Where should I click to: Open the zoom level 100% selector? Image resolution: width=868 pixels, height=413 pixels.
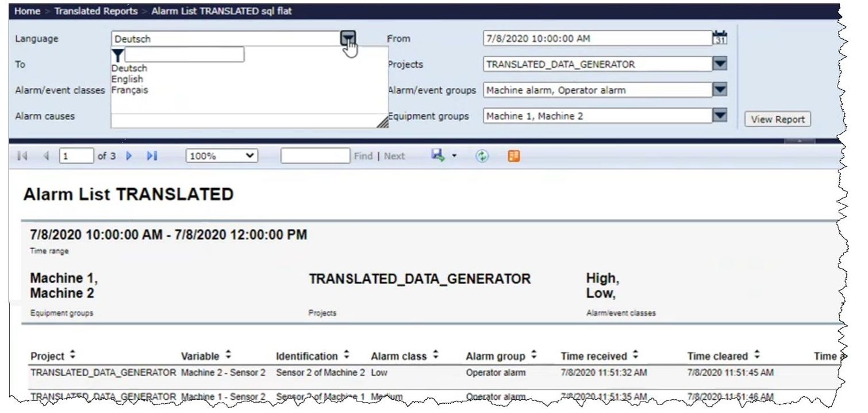[x=222, y=156]
